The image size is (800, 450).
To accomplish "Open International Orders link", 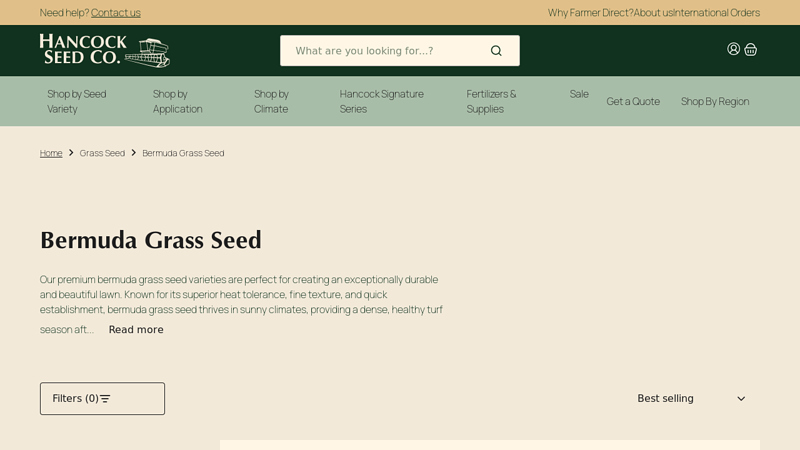I will [716, 13].
